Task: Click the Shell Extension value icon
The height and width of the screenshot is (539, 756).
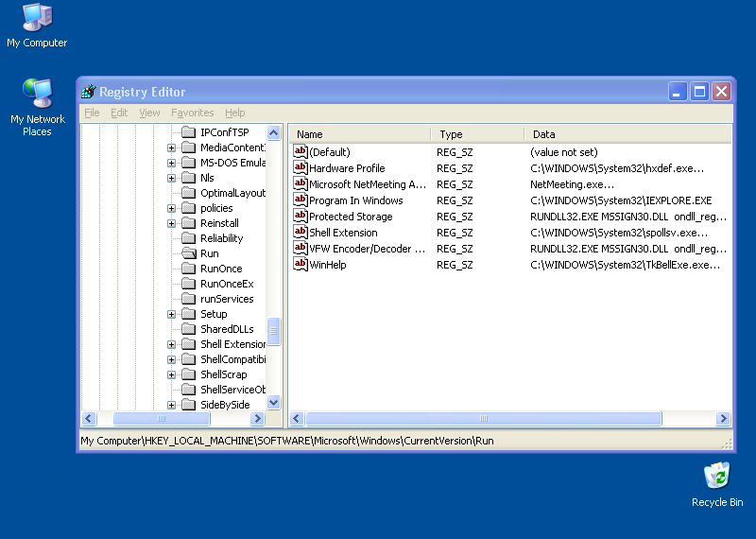Action: pos(301,233)
